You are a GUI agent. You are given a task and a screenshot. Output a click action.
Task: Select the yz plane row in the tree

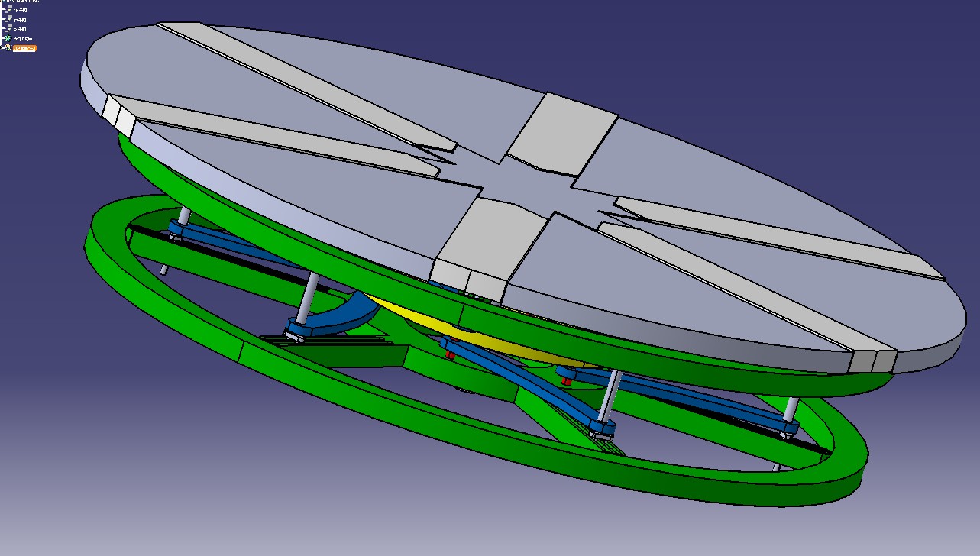click(x=16, y=20)
